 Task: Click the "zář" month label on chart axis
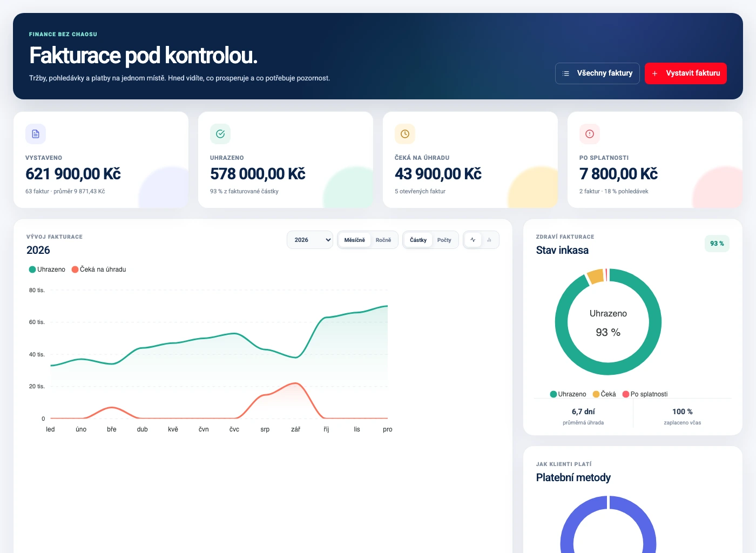click(x=295, y=429)
